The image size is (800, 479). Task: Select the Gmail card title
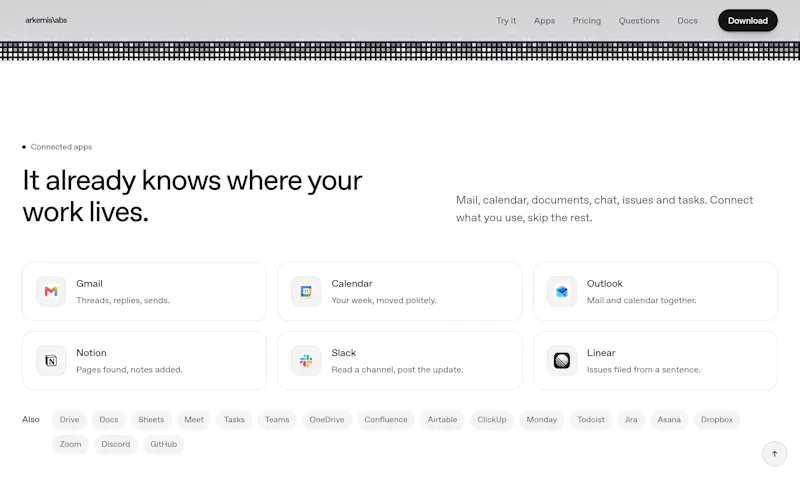(x=89, y=284)
